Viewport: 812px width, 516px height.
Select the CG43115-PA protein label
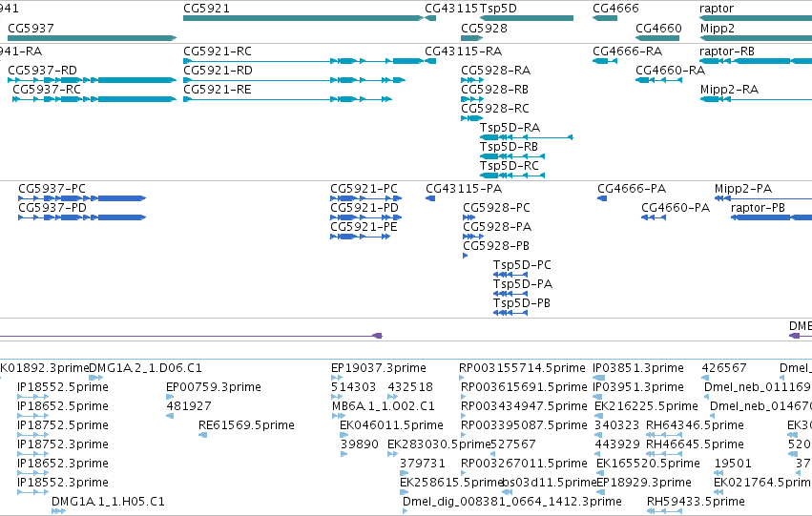(464, 189)
